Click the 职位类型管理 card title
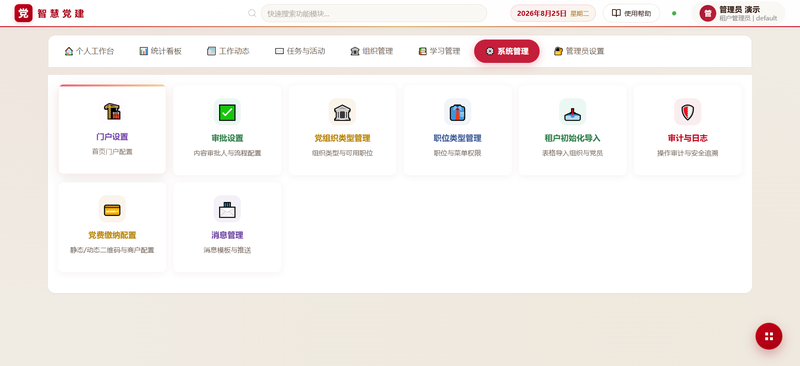This screenshot has height=366, width=800. pyautogui.click(x=458, y=138)
